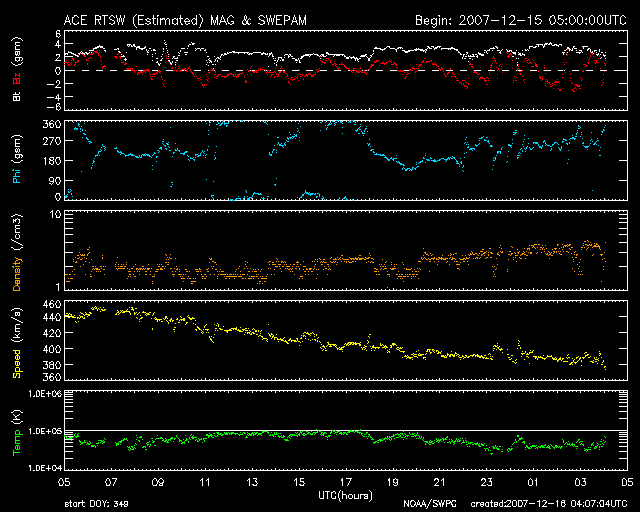Click the '05' hour label at x-axis start

[64, 482]
